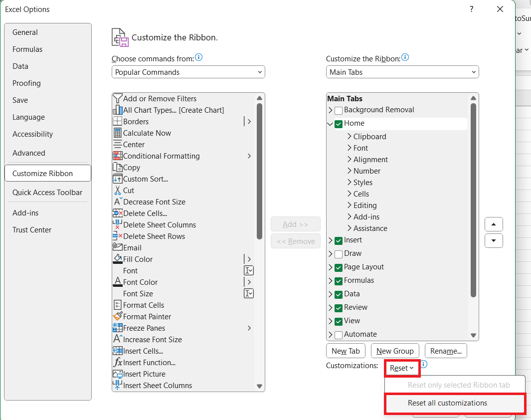531x420 pixels.
Task: Enable the Background Removal tab checkbox
Action: (x=339, y=111)
